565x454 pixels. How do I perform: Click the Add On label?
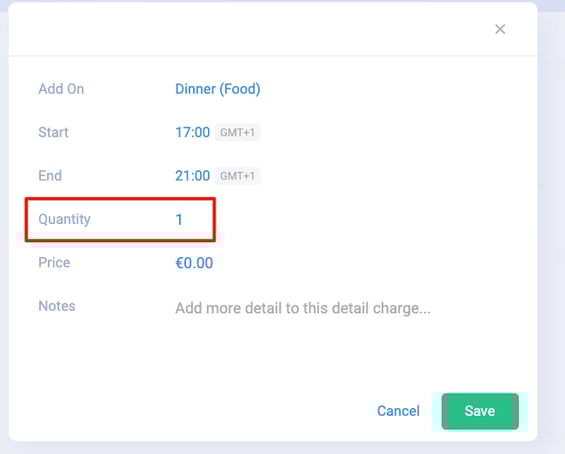click(61, 89)
